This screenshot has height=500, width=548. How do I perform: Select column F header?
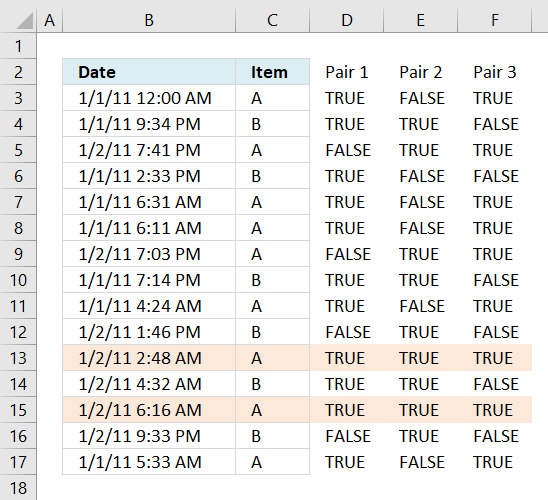(x=495, y=20)
